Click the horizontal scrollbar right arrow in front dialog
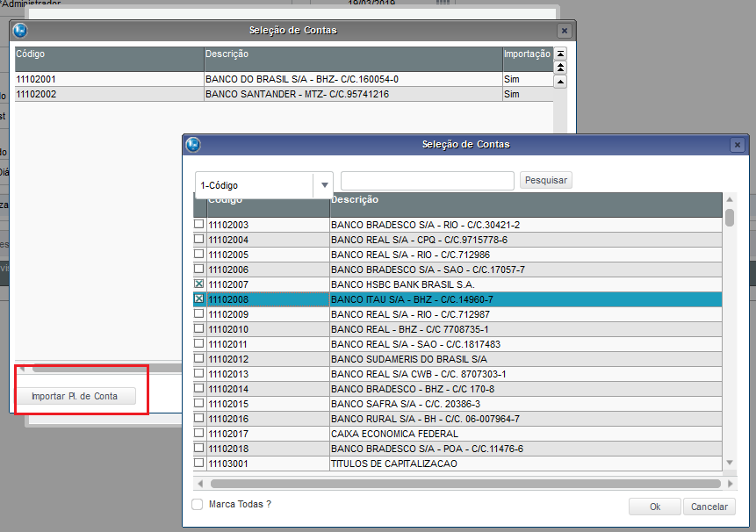This screenshot has width=756, height=532. click(x=730, y=484)
